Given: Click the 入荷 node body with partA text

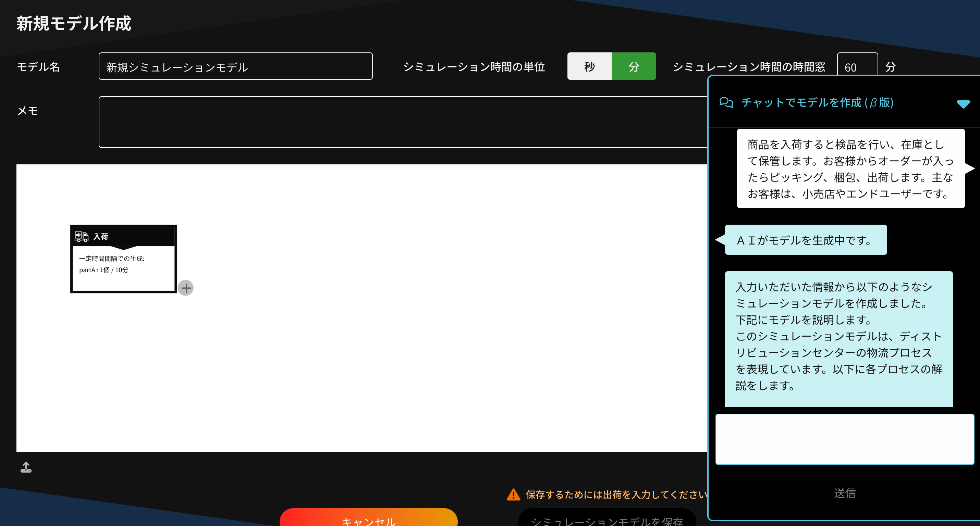Looking at the screenshot, I should [124, 268].
